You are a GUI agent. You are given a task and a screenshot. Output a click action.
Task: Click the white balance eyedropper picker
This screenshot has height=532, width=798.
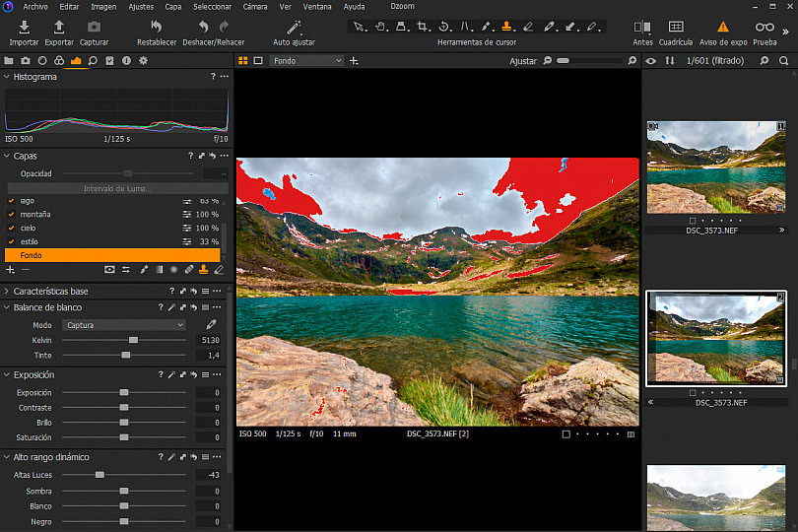211,324
